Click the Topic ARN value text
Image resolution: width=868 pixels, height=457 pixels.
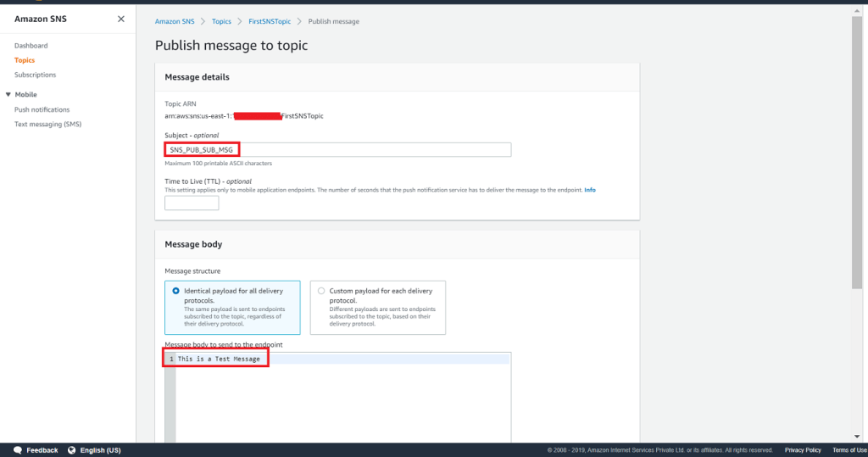tap(244, 116)
